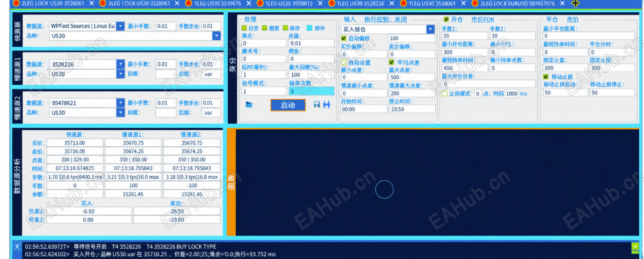Viewport: 644px width, 259px height.
Task: Click the two-people icon beside save
Action: [327, 105]
